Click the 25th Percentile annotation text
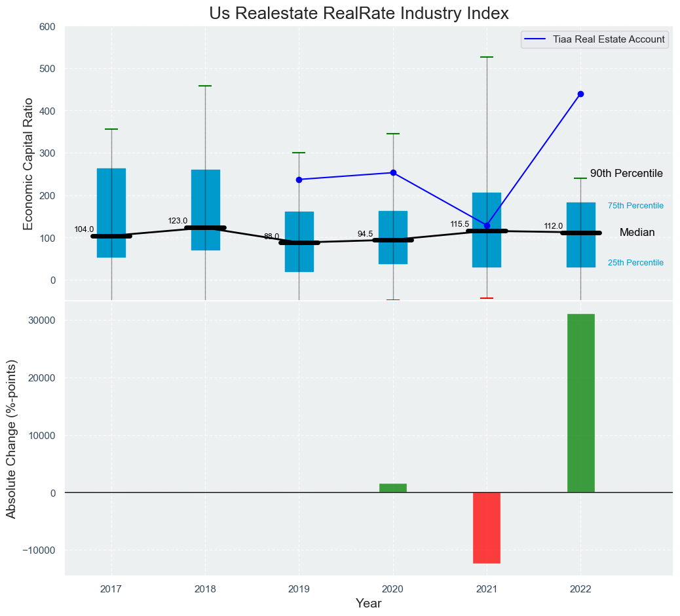This screenshot has width=680, height=616. point(635,263)
